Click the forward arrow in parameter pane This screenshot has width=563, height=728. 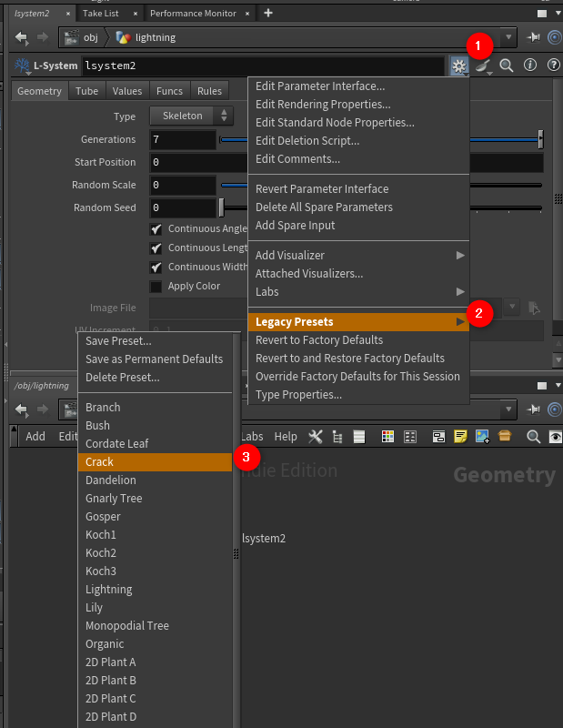point(42,37)
